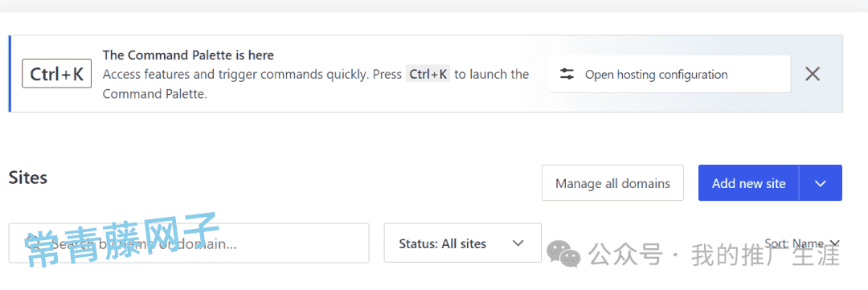The height and width of the screenshot is (290, 868).
Task: Click the "The Command Palette is here" heading
Action: pyautogui.click(x=188, y=55)
